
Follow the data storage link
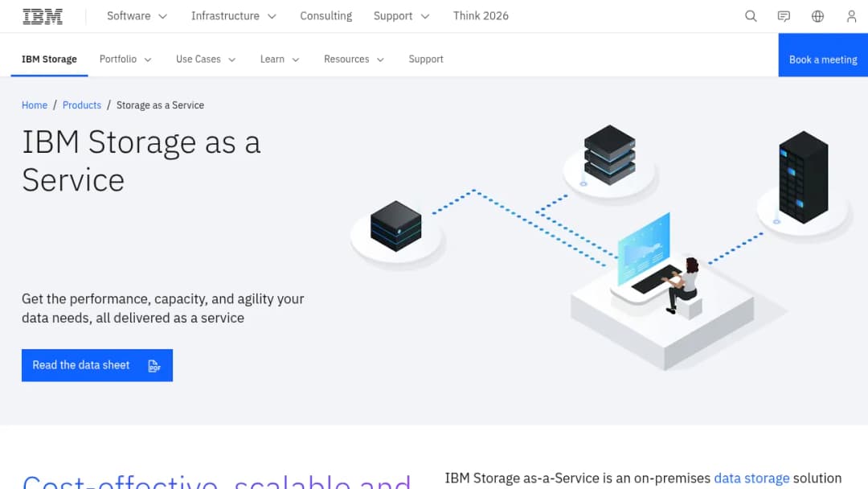pyautogui.click(x=751, y=478)
